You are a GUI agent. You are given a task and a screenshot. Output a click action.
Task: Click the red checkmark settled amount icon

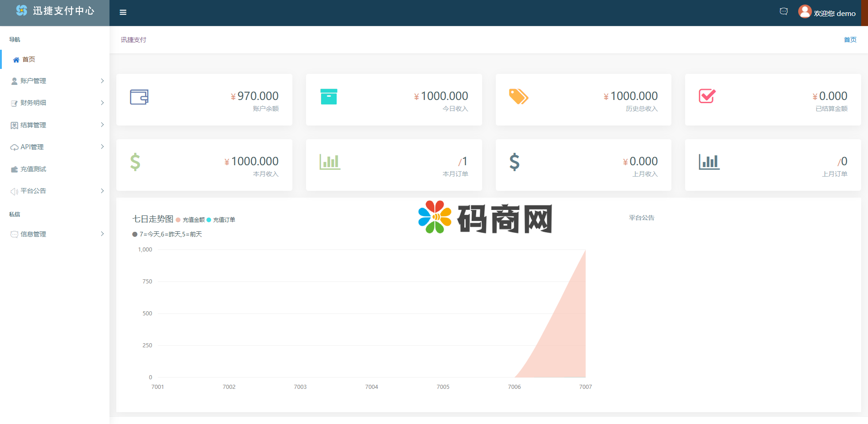pyautogui.click(x=707, y=96)
